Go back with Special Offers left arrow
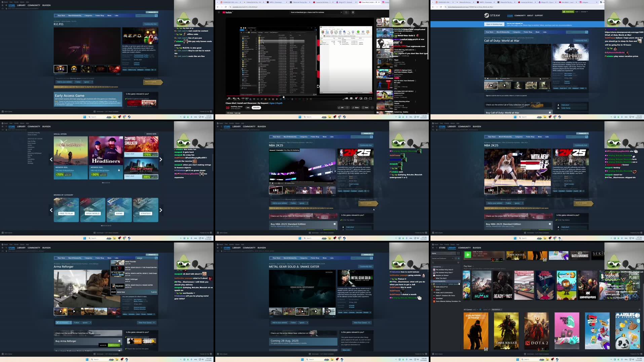Image resolution: width=644 pixels, height=362 pixels. click(51, 159)
